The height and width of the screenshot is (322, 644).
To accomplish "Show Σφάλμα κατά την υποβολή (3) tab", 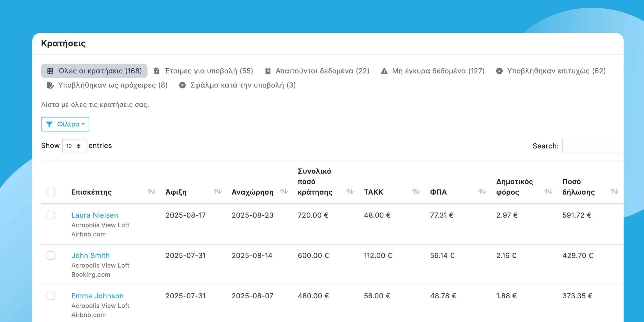I will pos(237,85).
